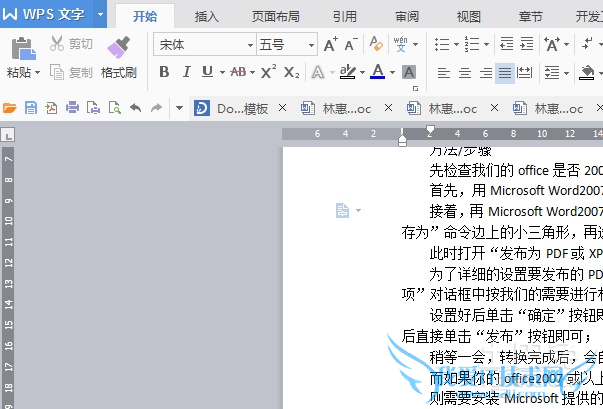Viewport: 603px width, 409px height.
Task: Click the distributed alignment icon
Action: pos(525,72)
